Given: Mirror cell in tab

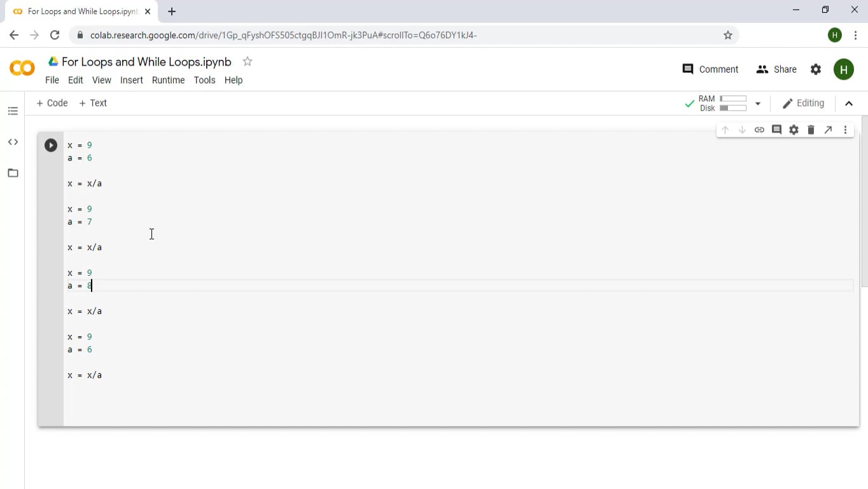Looking at the screenshot, I should click(828, 130).
